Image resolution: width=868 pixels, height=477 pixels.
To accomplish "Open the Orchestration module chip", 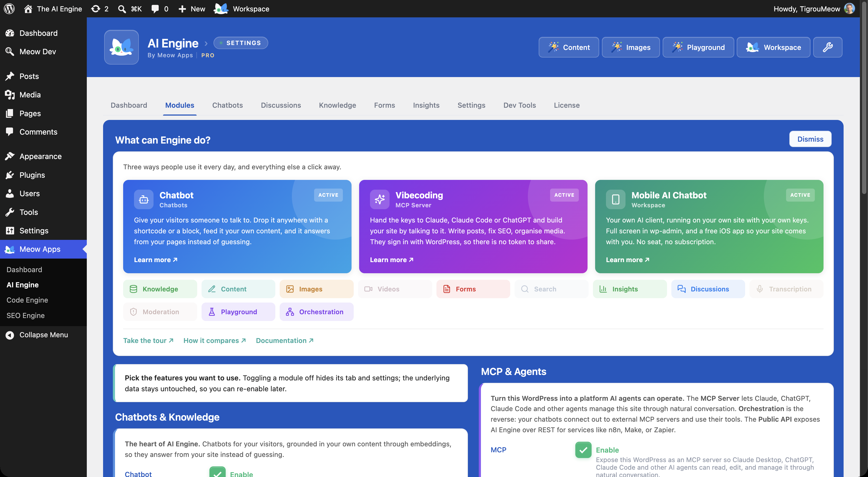I will pos(316,312).
